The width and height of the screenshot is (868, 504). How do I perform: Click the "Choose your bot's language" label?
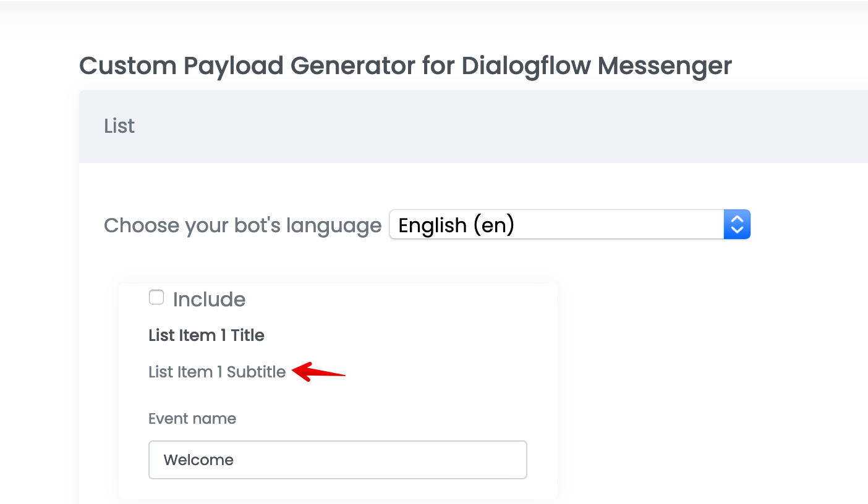coord(242,225)
